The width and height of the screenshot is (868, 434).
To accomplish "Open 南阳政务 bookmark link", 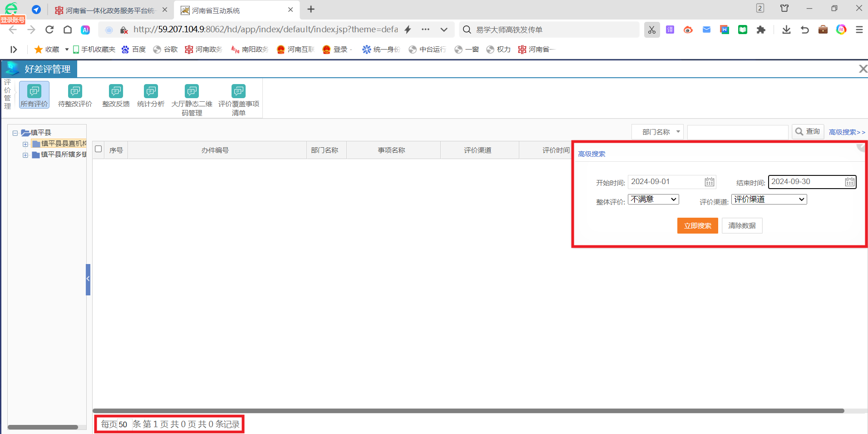I will (249, 50).
